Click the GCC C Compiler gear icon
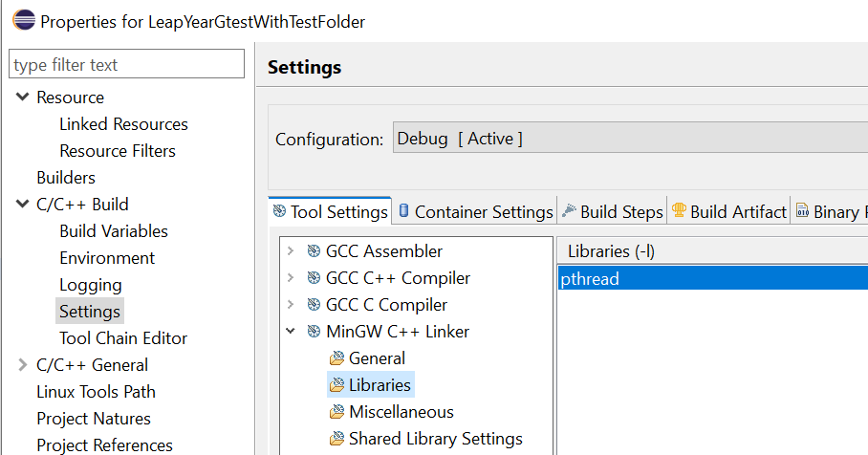 [x=314, y=305]
